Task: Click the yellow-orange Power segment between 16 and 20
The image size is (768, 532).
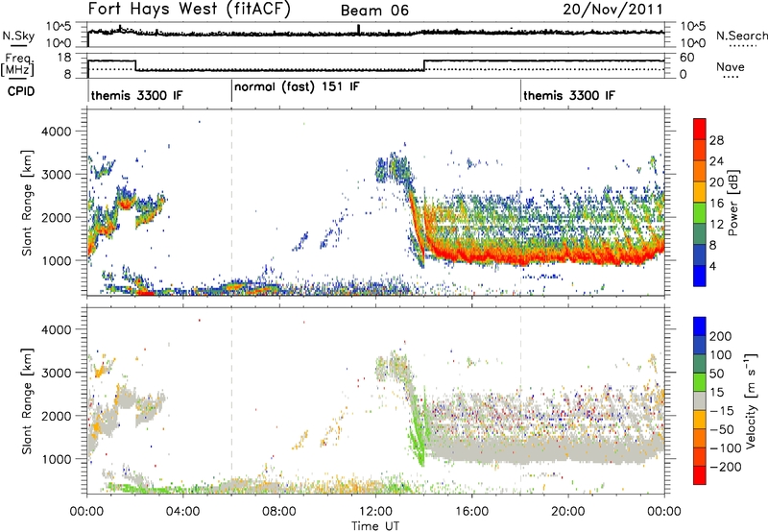Action: point(700,192)
